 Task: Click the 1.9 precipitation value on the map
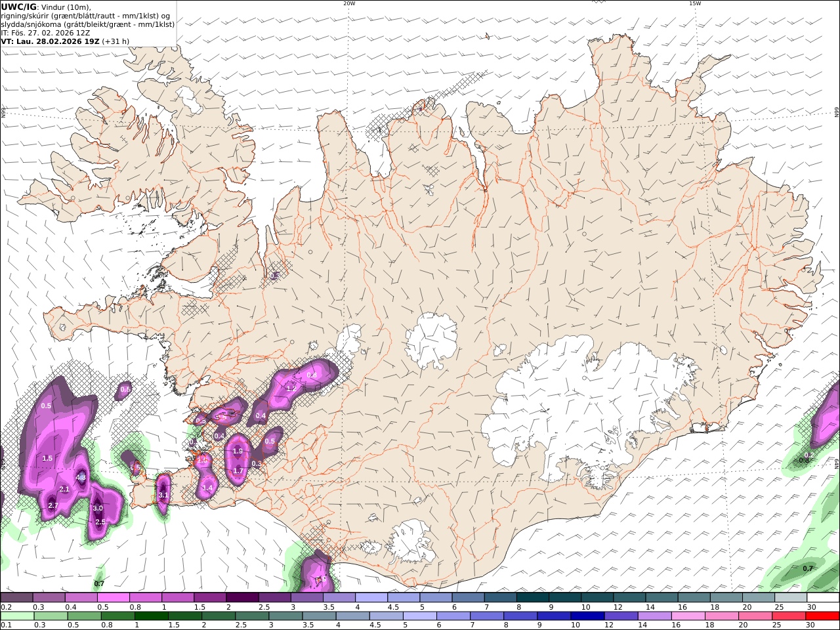pyautogui.click(x=238, y=451)
